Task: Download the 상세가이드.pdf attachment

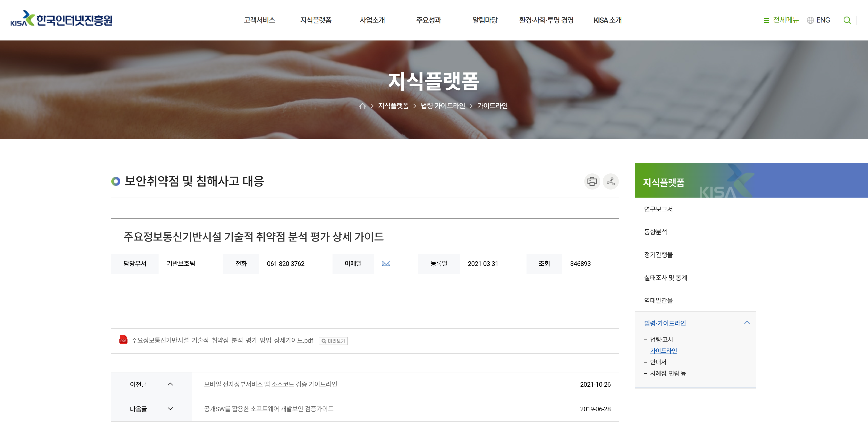Action: [x=222, y=340]
